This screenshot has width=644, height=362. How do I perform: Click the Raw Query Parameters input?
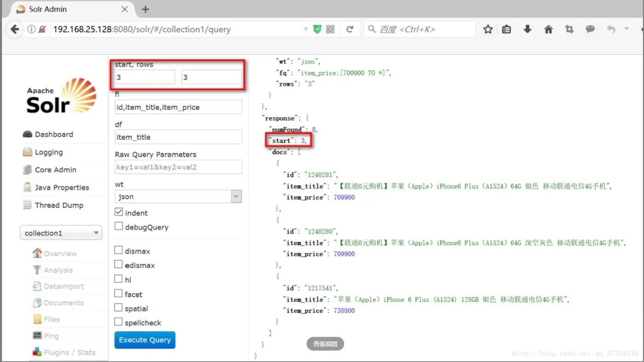pyautogui.click(x=178, y=167)
